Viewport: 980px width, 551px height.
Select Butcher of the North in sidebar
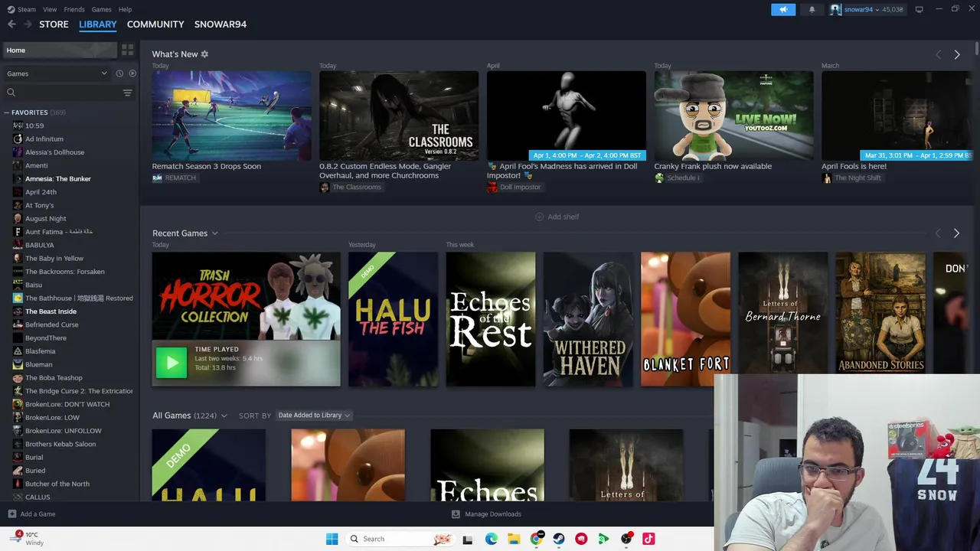click(x=57, y=484)
